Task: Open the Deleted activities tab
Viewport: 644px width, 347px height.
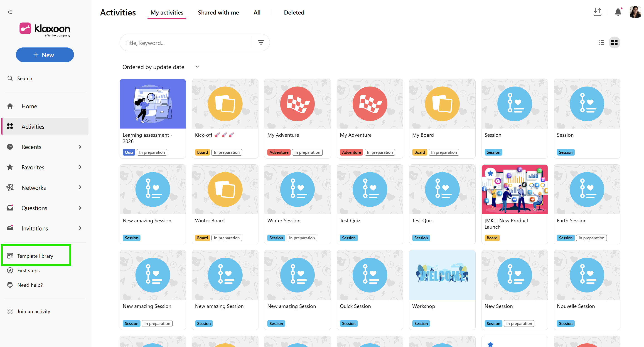Action: pos(294,12)
